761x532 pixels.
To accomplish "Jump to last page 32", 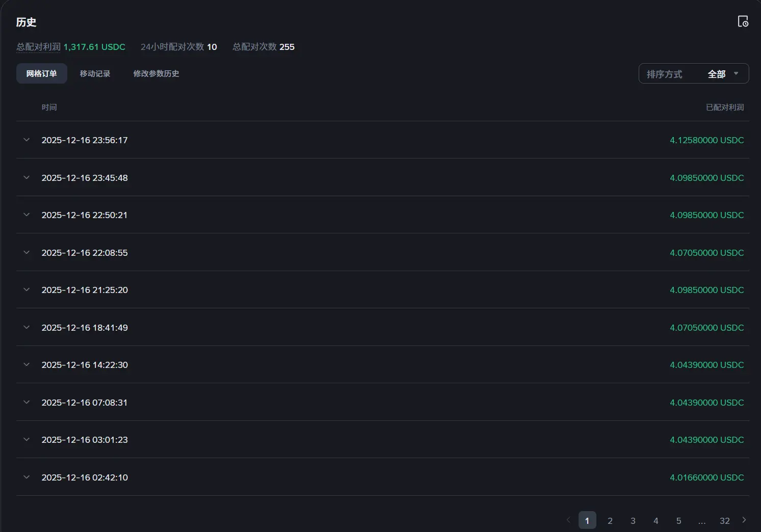I will (x=724, y=520).
